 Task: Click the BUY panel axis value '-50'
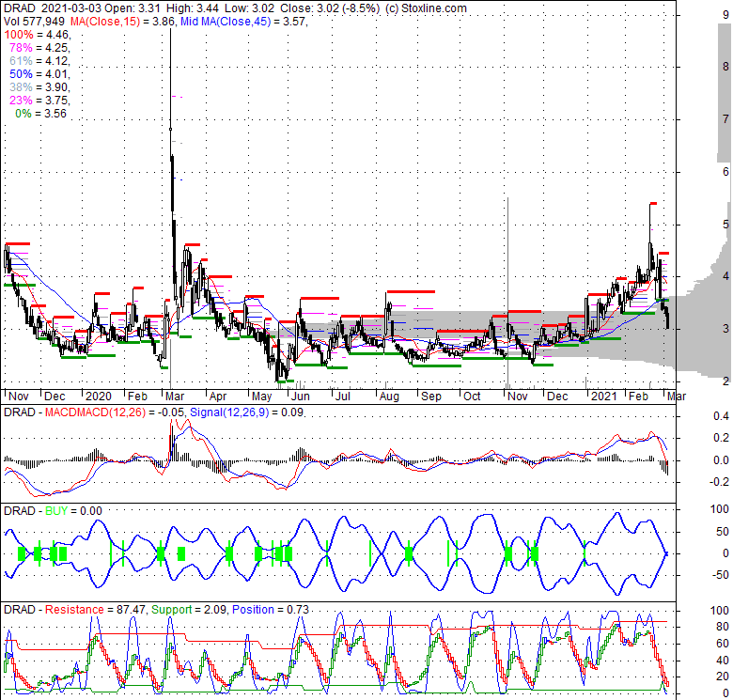click(x=720, y=575)
